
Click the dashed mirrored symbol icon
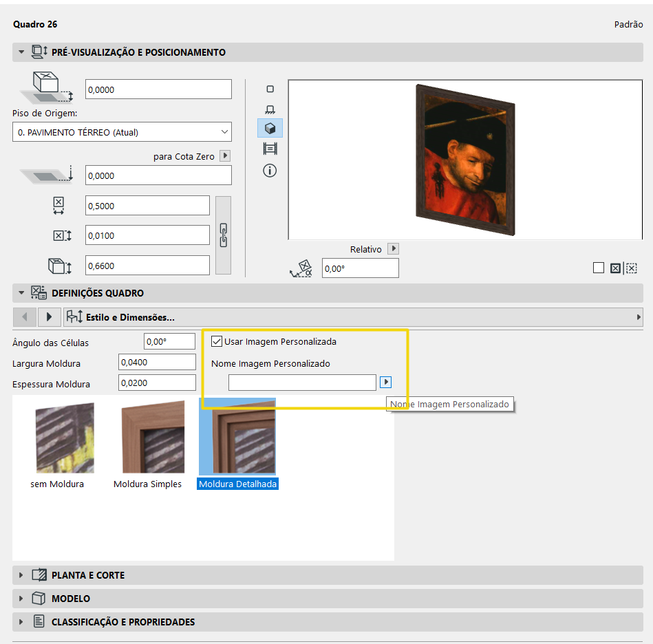pyautogui.click(x=632, y=268)
